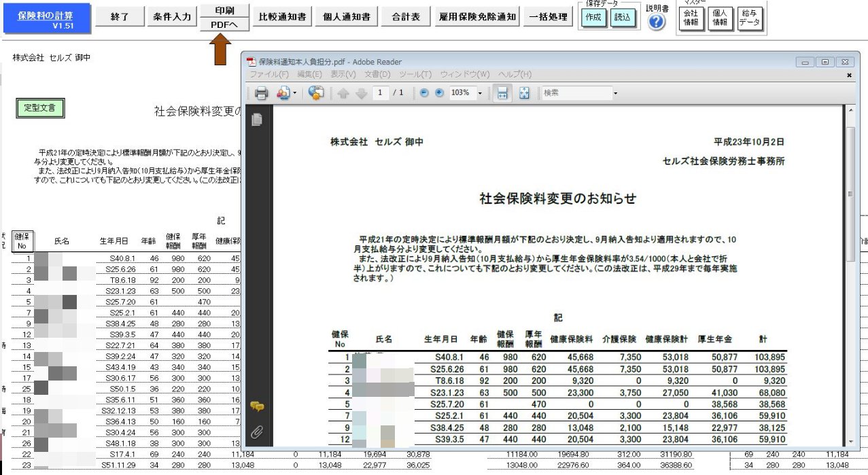The width and height of the screenshot is (868, 475).
Task: Click the 印刷 button
Action: (x=224, y=12)
